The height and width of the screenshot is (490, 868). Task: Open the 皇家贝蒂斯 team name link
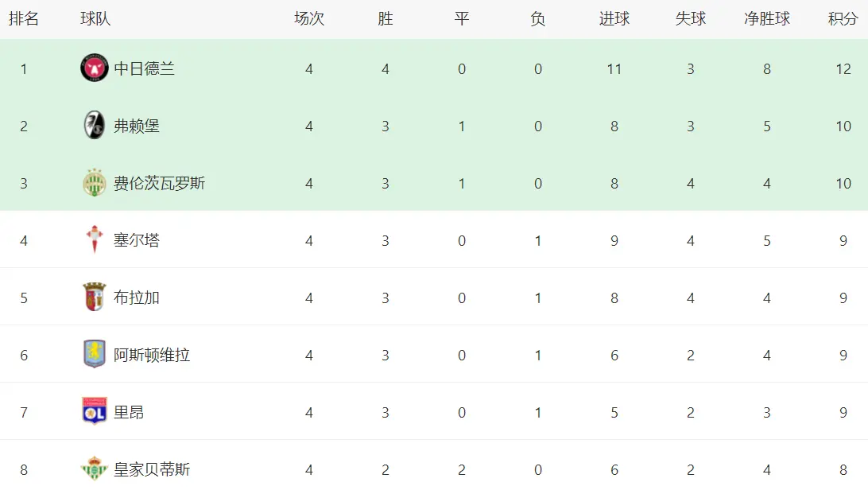152,469
